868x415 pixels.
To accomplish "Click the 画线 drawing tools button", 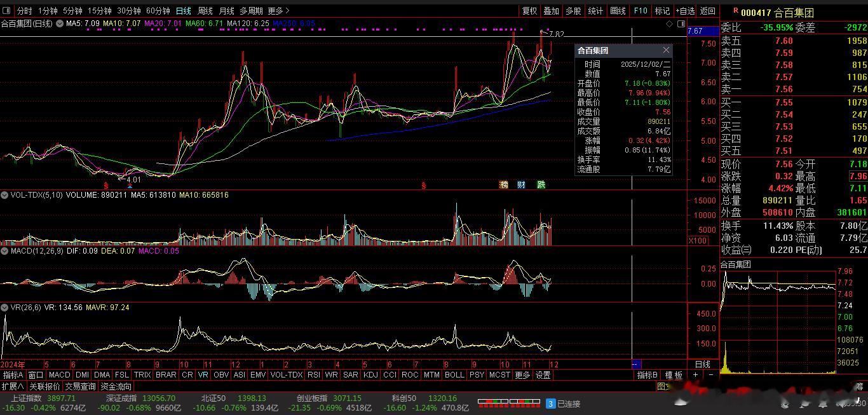I will [x=618, y=11].
